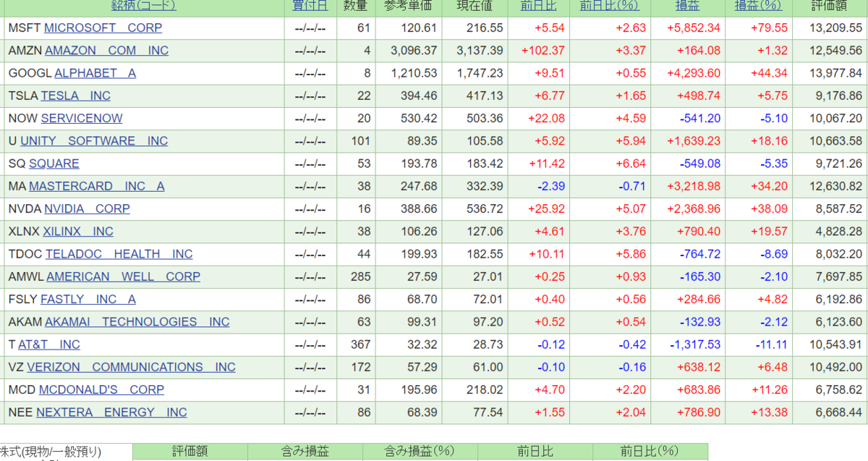This screenshot has width=868, height=461.
Task: Open the MICROSOFT CORP stock link
Action: click(x=103, y=28)
